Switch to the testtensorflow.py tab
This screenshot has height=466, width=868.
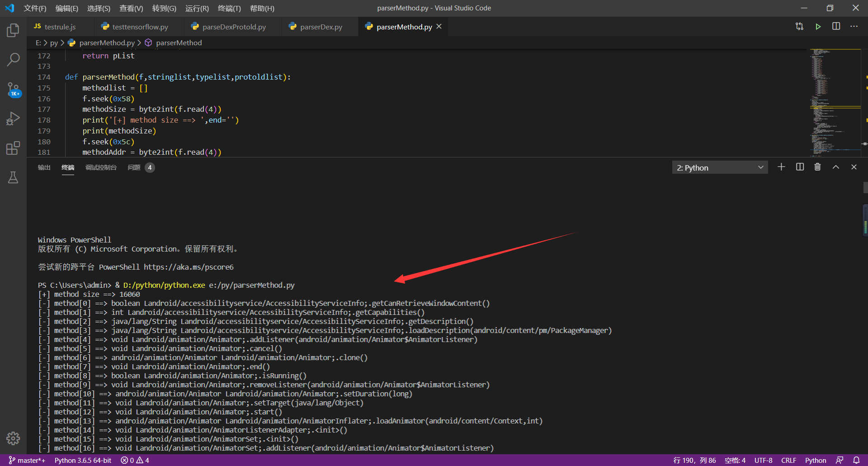tap(139, 27)
